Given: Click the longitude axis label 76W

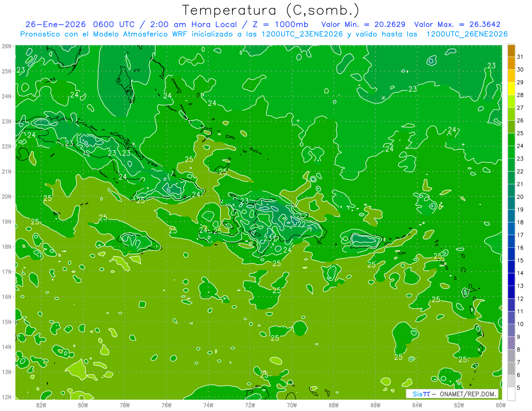Looking at the screenshot, I should tap(166, 405).
